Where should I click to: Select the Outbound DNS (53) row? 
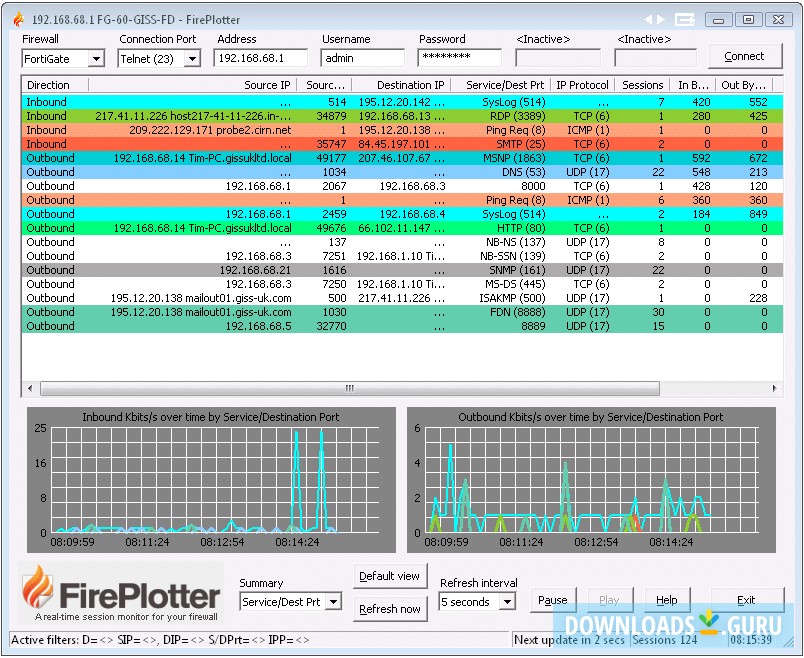pyautogui.click(x=403, y=172)
